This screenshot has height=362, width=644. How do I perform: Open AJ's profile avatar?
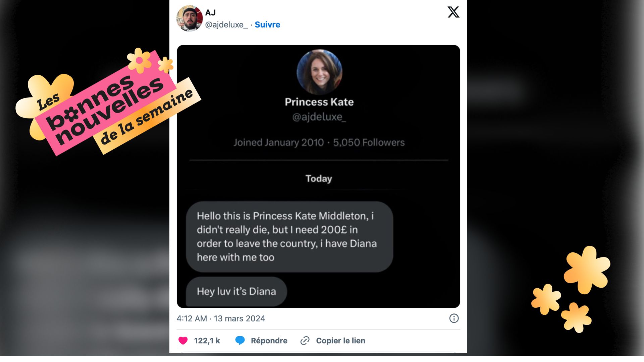[x=190, y=18]
